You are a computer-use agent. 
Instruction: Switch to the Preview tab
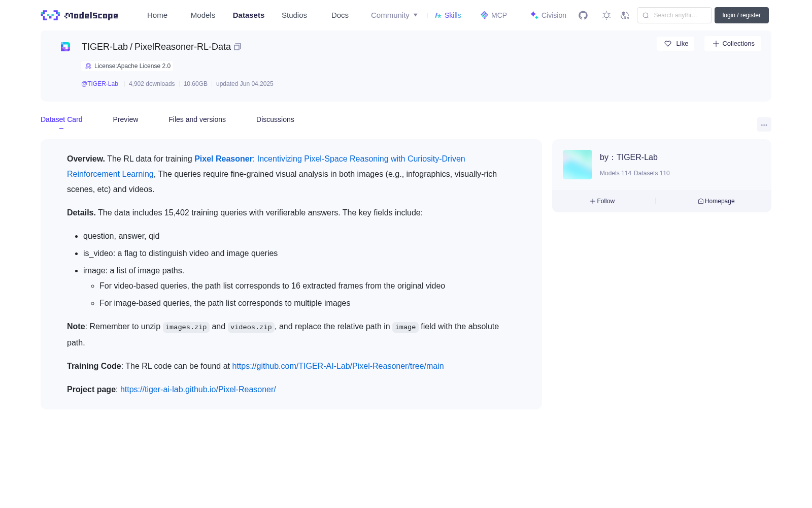point(125,119)
